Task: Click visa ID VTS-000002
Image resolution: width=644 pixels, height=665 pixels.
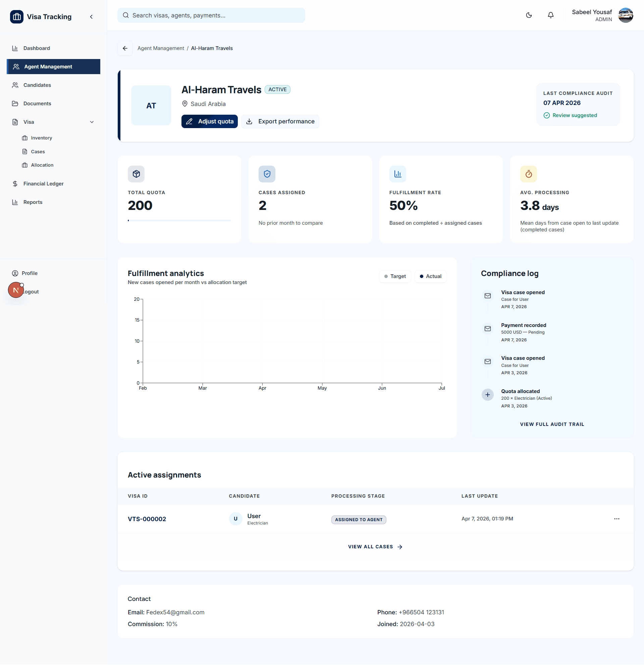Action: pyautogui.click(x=147, y=519)
